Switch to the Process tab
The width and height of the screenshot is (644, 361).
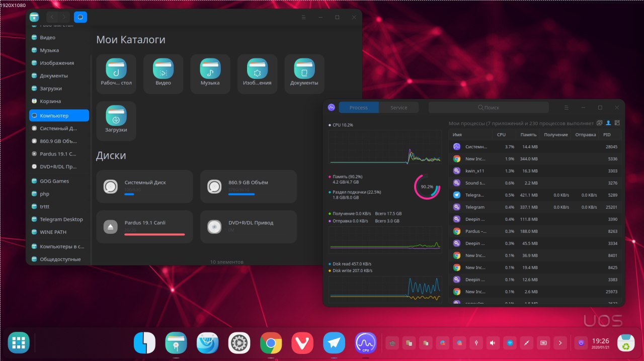(359, 108)
